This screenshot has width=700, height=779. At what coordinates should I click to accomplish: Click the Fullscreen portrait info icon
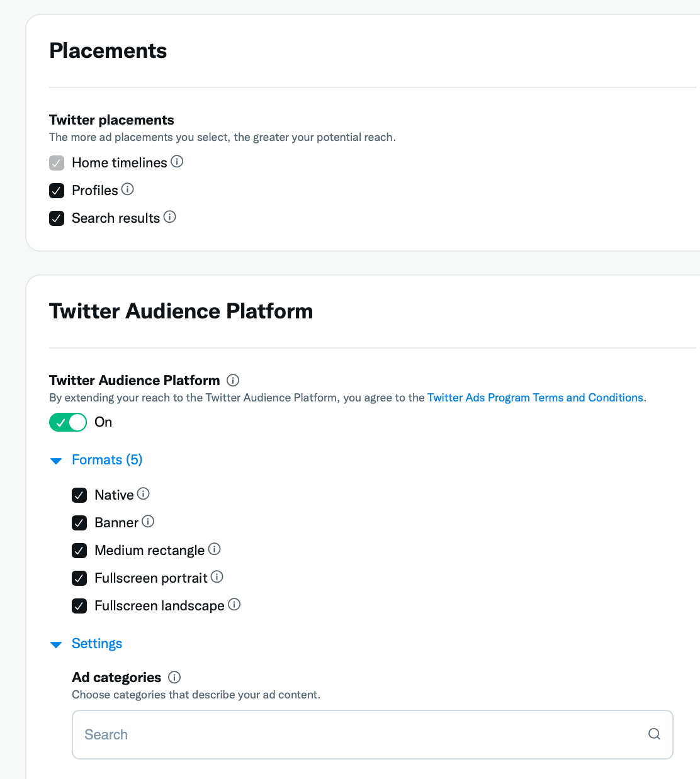coord(218,577)
